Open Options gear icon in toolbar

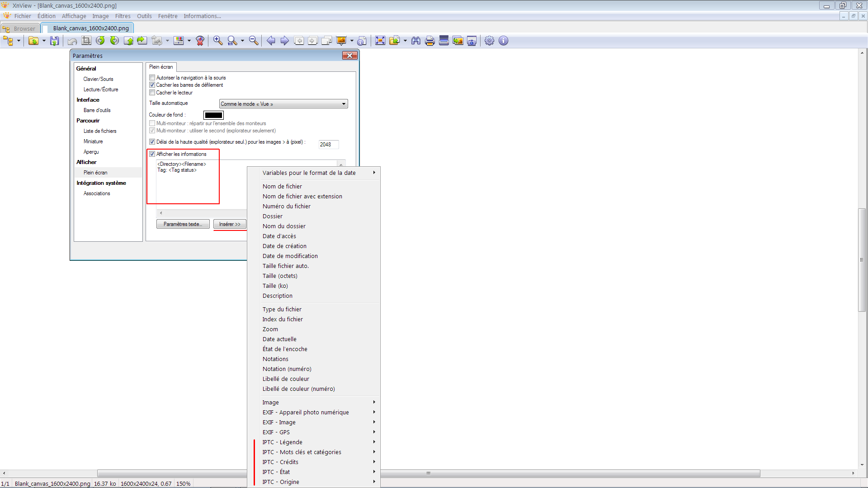[489, 41]
